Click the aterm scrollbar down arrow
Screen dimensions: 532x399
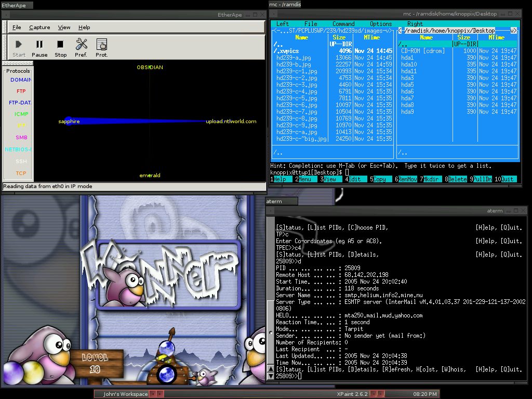(x=270, y=376)
